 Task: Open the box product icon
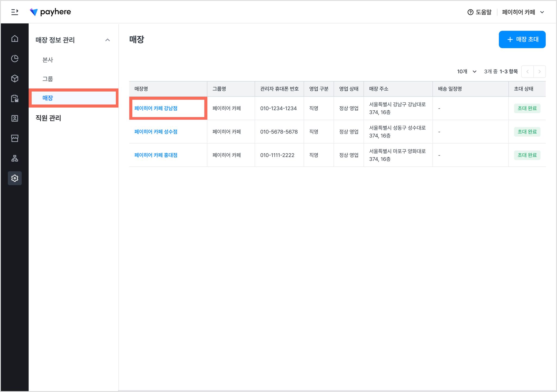coord(15,79)
